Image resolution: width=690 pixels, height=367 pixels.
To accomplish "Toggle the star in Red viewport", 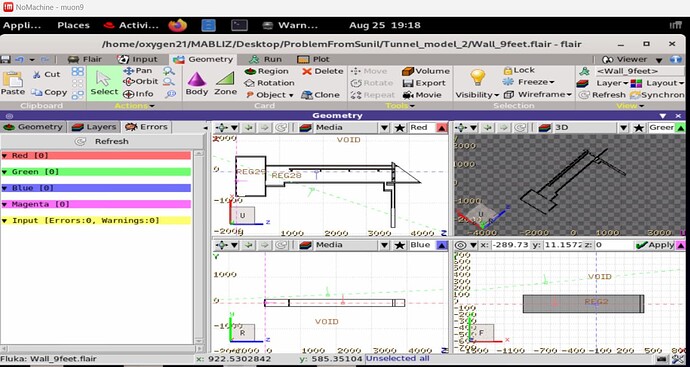I will point(400,128).
